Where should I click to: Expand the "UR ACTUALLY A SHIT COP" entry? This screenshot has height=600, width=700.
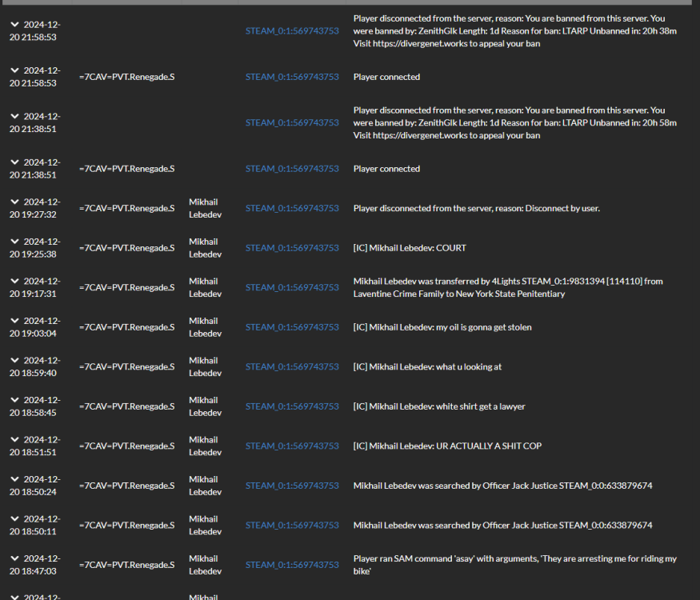[14, 439]
